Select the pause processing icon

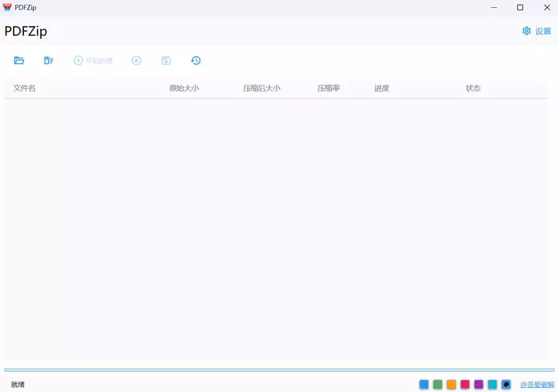[x=136, y=60]
